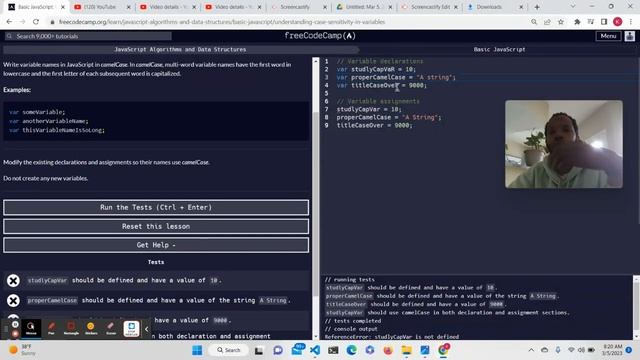Open Visual Studio Code from taskbar
The width and height of the screenshot is (640, 360).
point(315,350)
